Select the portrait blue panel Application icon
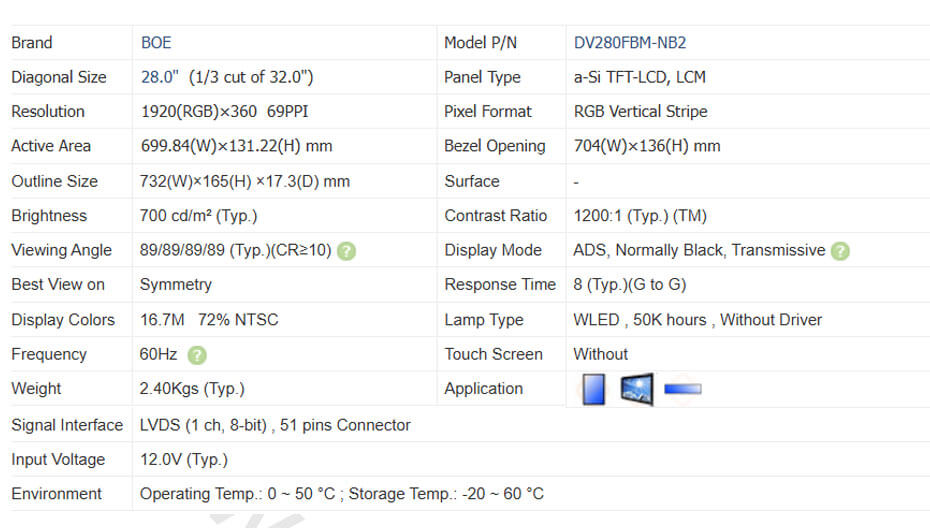The height and width of the screenshot is (528, 930). (593, 389)
